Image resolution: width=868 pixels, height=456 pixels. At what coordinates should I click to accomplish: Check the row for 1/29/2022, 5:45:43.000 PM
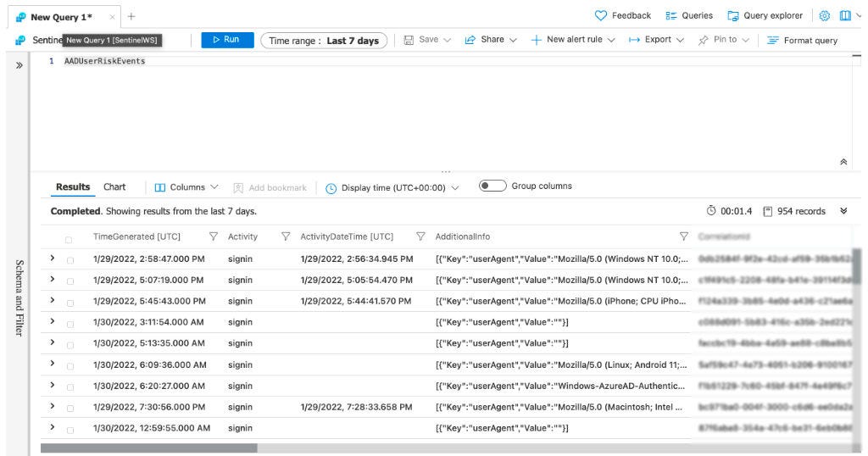click(x=70, y=303)
